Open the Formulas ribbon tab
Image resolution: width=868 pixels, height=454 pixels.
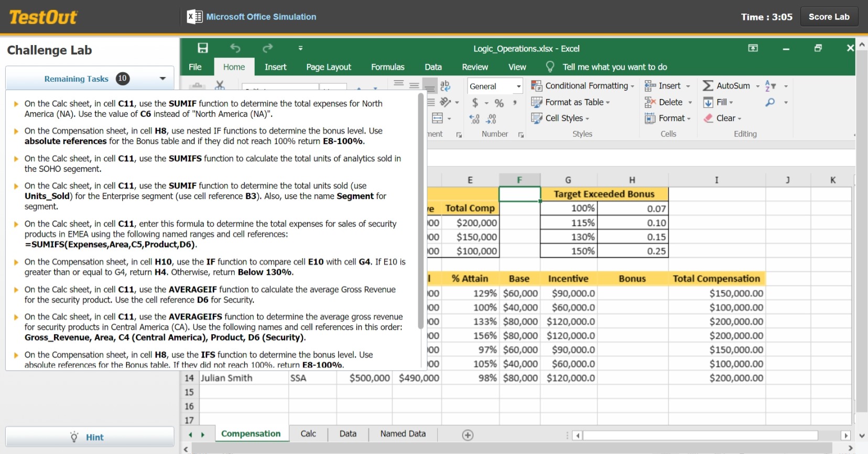(387, 67)
